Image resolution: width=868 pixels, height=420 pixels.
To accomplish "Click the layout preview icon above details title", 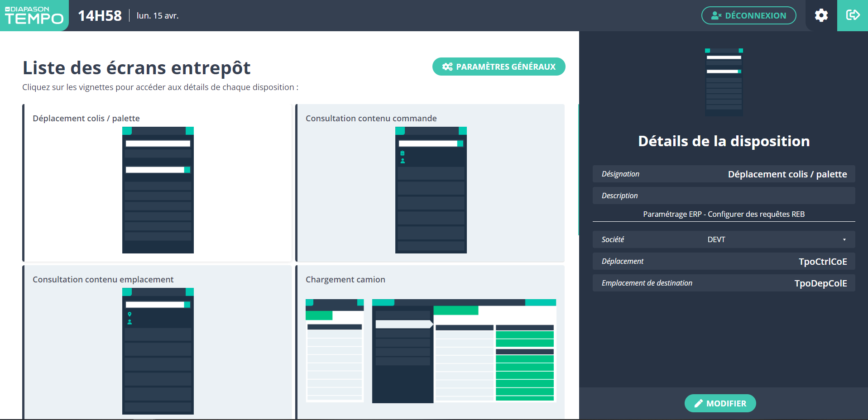I will point(724,82).
